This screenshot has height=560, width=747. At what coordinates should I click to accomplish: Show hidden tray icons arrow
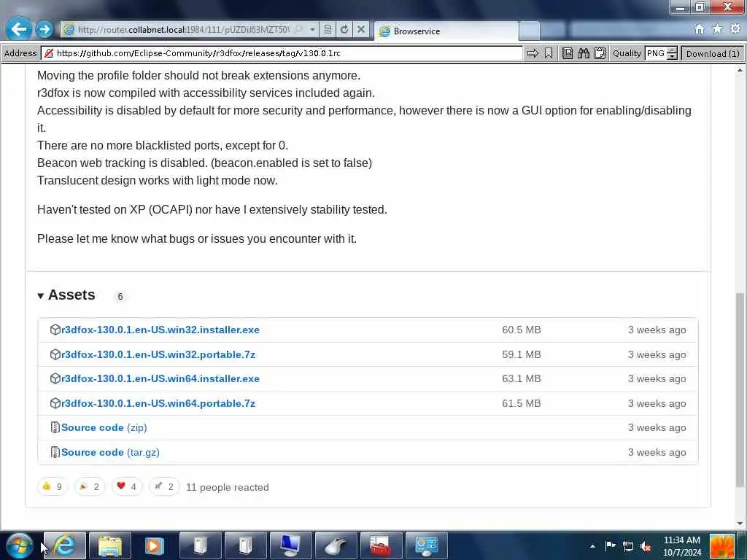click(592, 546)
